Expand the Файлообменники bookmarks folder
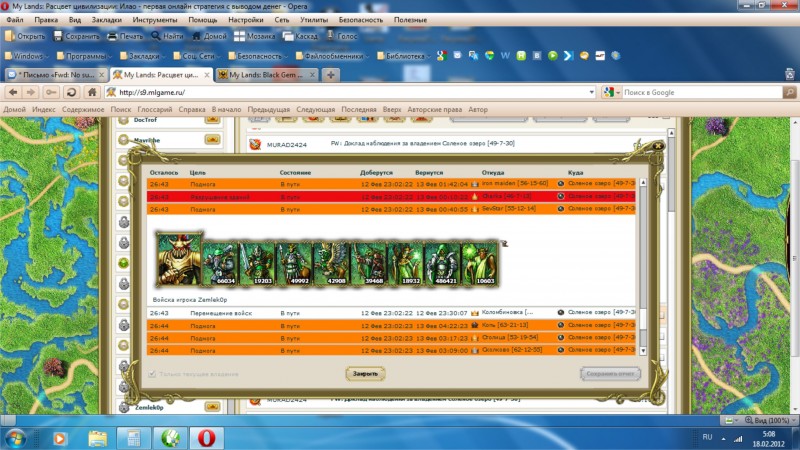This screenshot has width=800, height=450. tap(333, 56)
